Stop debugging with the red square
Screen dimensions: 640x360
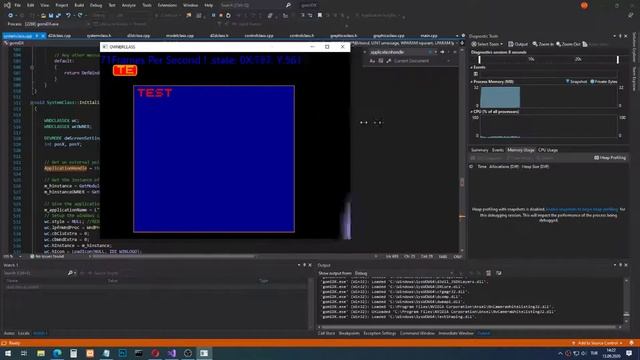(x=221, y=16)
